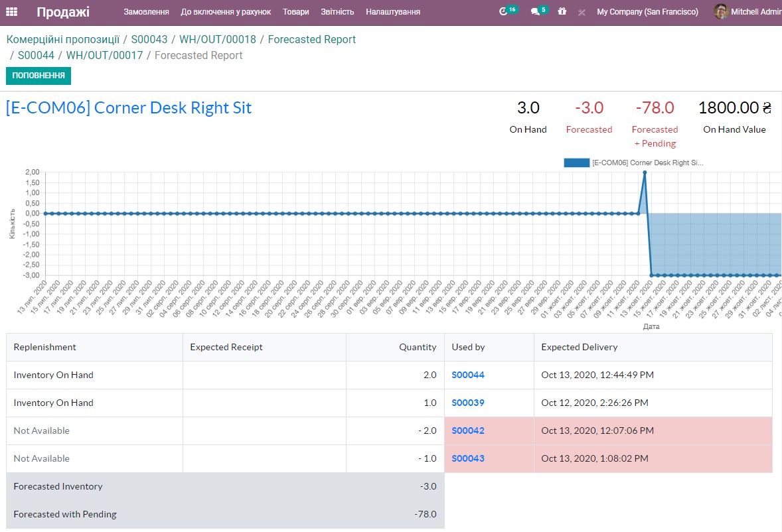This screenshot has height=532, width=782.
Task: Open the Звітність menu
Action: tap(337, 12)
